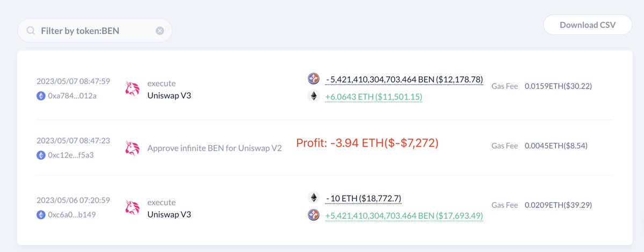644x252 pixels.
Task: Click Approve infinite BEN for Uniswap V2
Action: (x=214, y=148)
